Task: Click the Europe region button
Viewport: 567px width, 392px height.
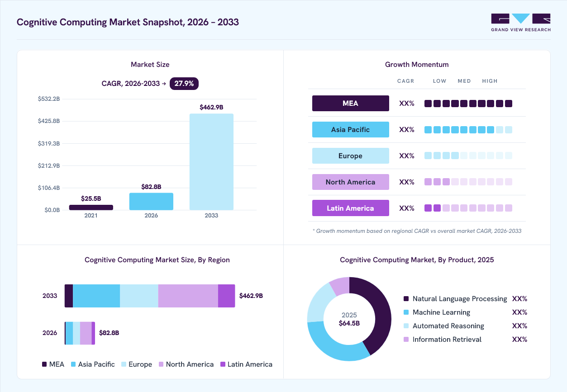Action: [351, 156]
